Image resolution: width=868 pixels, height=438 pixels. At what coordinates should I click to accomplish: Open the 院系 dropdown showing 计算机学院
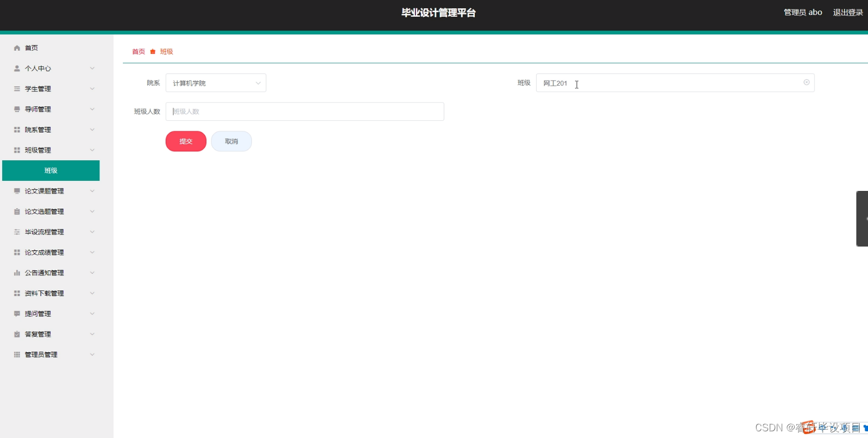[x=216, y=82]
